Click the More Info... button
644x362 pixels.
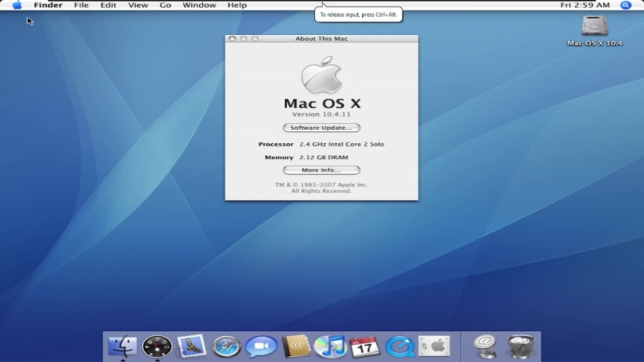point(321,170)
